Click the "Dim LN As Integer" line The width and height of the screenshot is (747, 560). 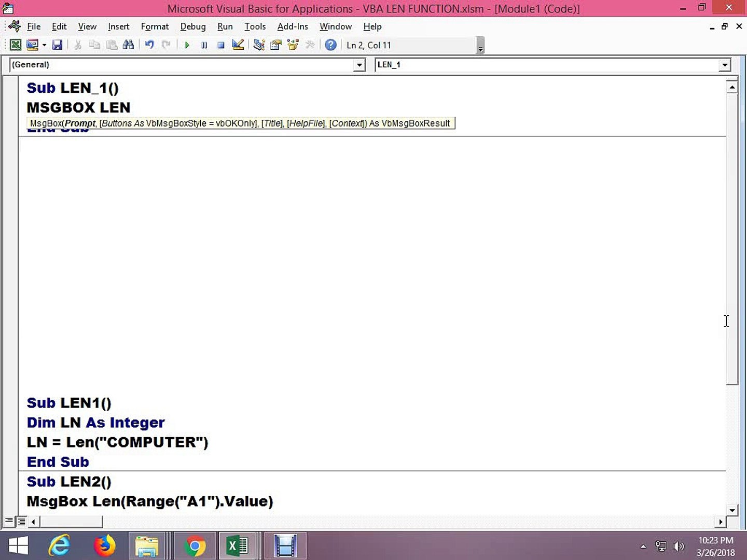coord(96,423)
